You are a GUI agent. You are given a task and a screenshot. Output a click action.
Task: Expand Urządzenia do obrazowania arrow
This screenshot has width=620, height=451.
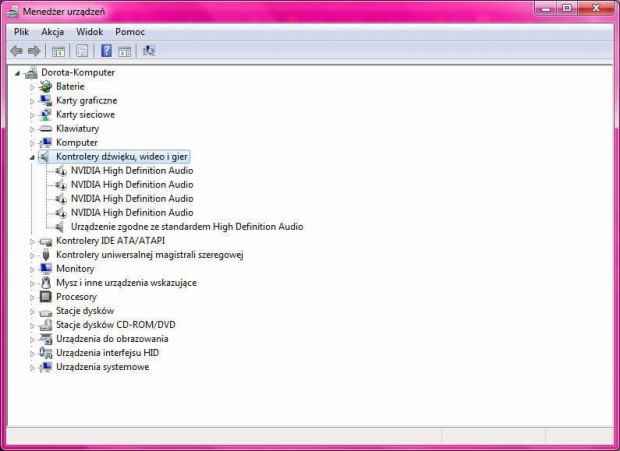coord(32,340)
